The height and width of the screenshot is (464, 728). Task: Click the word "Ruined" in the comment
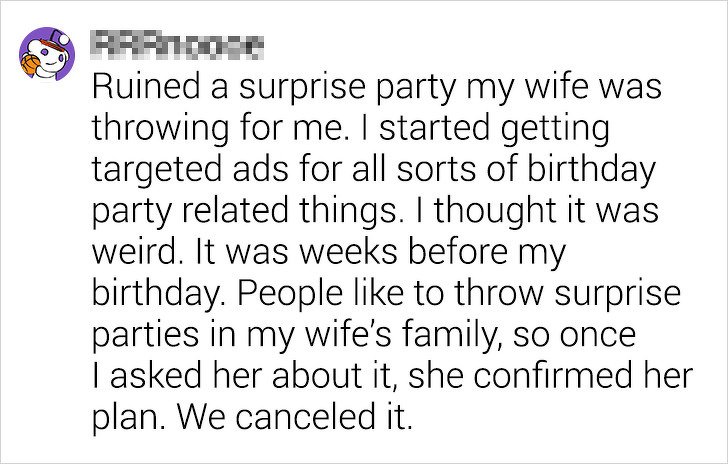click(x=147, y=86)
